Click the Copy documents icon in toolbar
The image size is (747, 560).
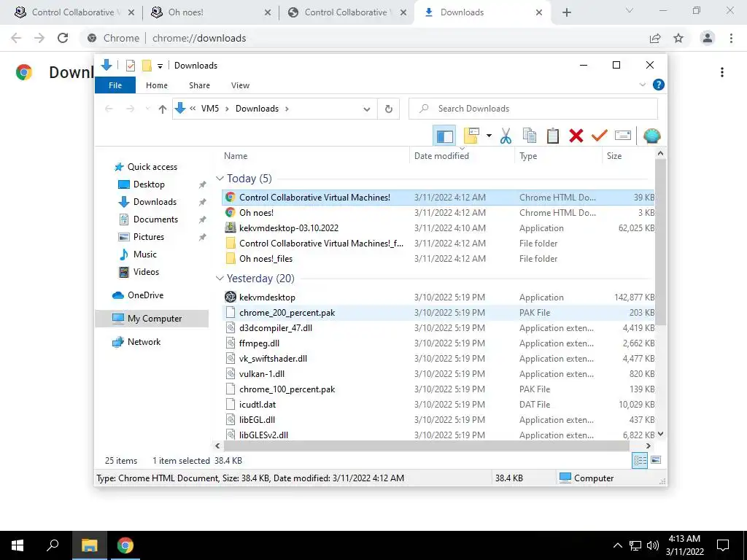click(x=530, y=136)
